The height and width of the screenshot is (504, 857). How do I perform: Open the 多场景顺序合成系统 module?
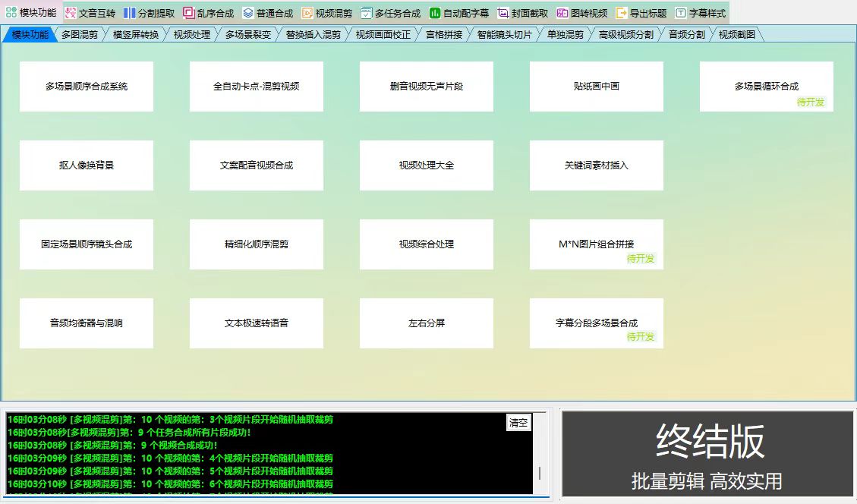click(x=87, y=87)
